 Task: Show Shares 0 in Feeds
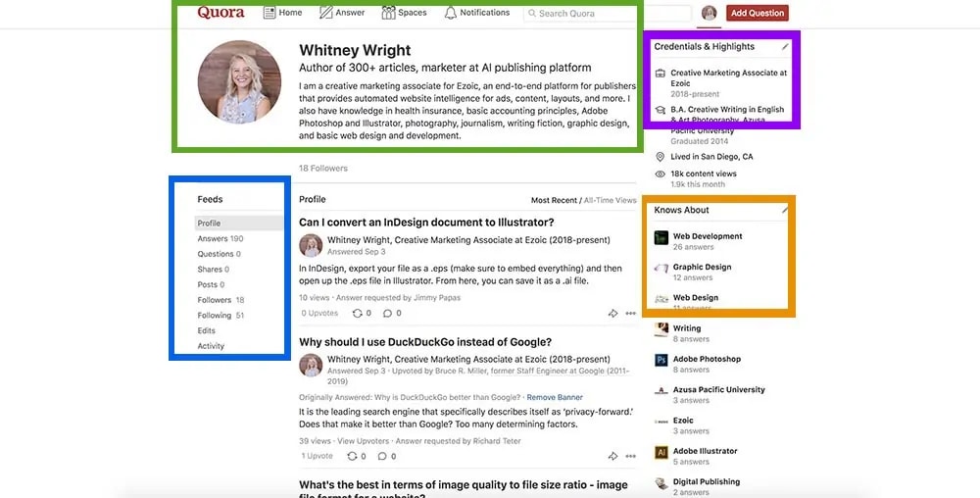(x=213, y=270)
